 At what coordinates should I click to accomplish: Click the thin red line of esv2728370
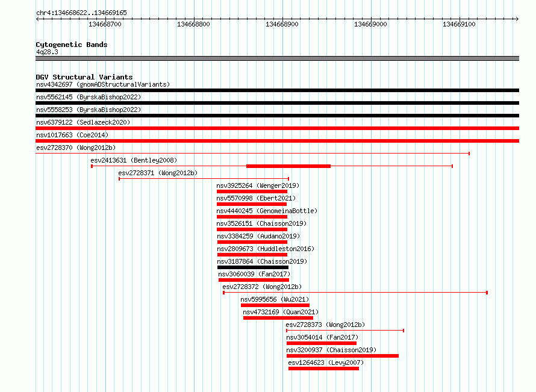point(252,154)
